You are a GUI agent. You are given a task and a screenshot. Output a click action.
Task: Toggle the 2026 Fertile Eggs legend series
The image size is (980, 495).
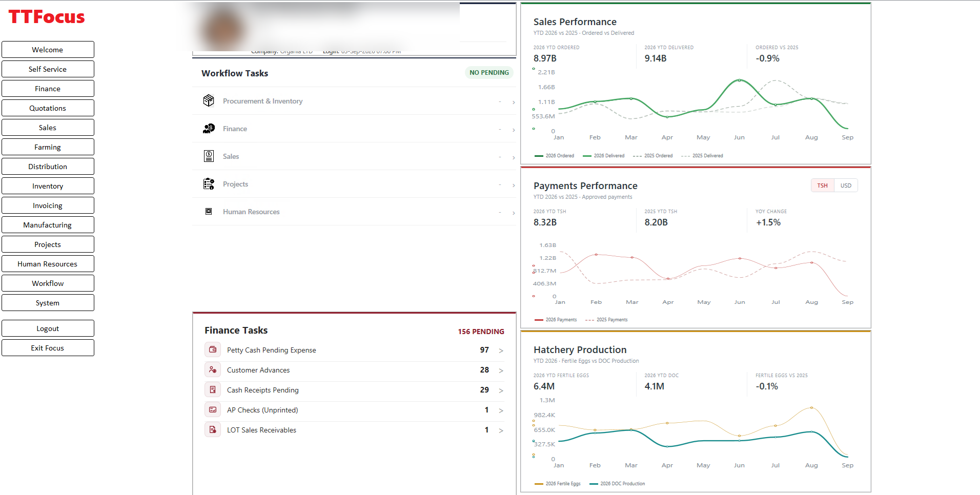pyautogui.click(x=557, y=484)
